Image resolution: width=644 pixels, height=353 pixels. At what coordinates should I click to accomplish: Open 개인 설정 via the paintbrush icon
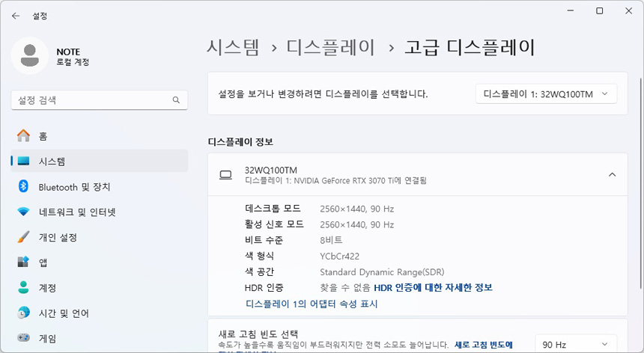tap(24, 237)
